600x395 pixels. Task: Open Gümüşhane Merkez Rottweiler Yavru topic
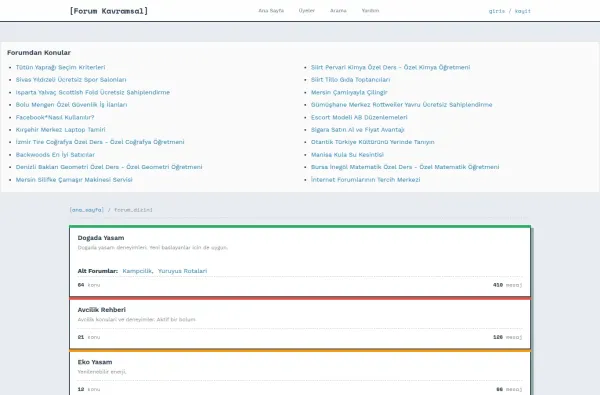pyautogui.click(x=401, y=104)
